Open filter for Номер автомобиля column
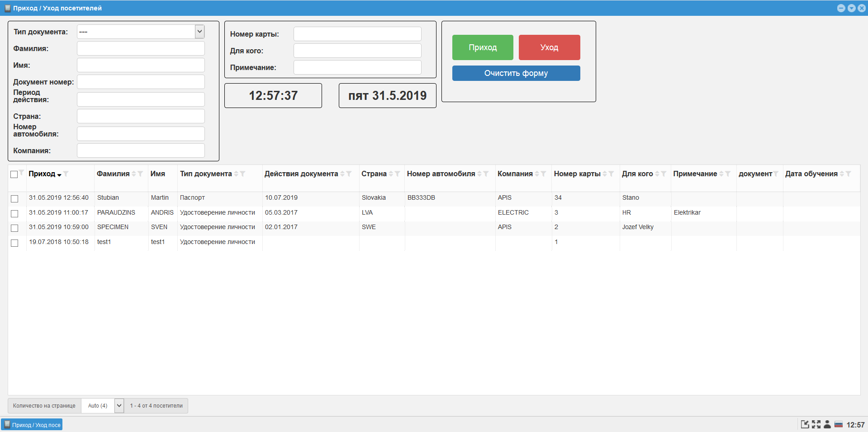This screenshot has height=432, width=868. click(x=486, y=174)
